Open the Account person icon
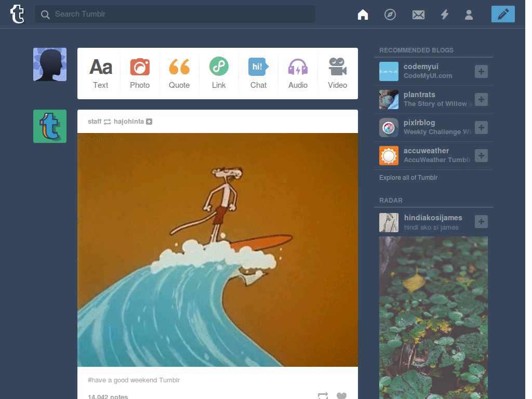 [x=469, y=15]
